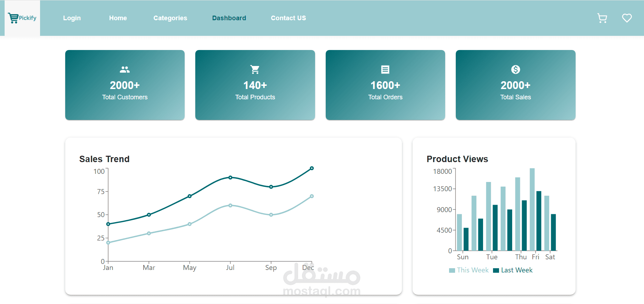Select the Dashboard nav item
The image size is (644, 304).
click(229, 18)
